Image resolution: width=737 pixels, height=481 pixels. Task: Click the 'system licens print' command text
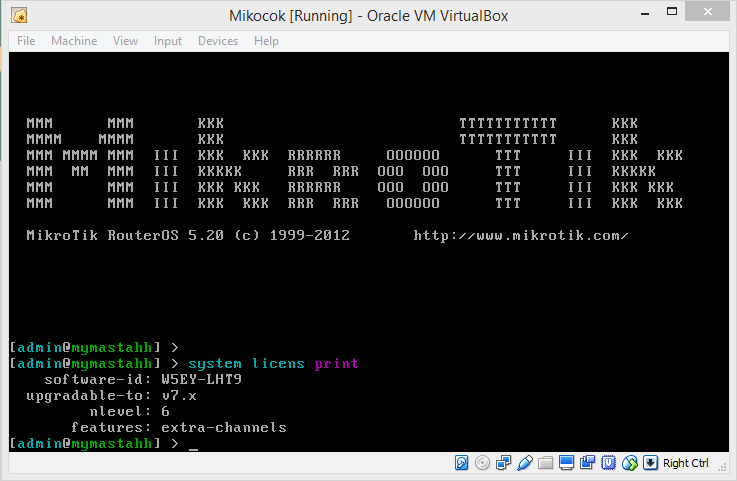[x=274, y=363]
